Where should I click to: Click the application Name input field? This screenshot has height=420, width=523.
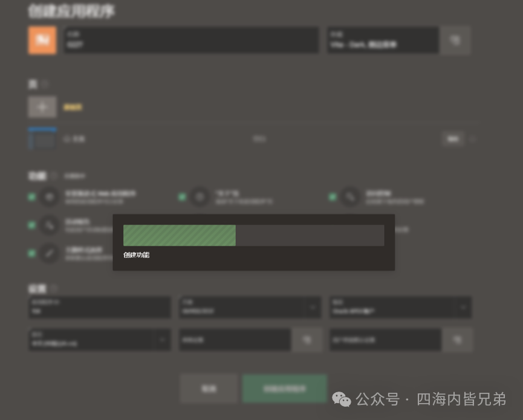[x=191, y=40]
